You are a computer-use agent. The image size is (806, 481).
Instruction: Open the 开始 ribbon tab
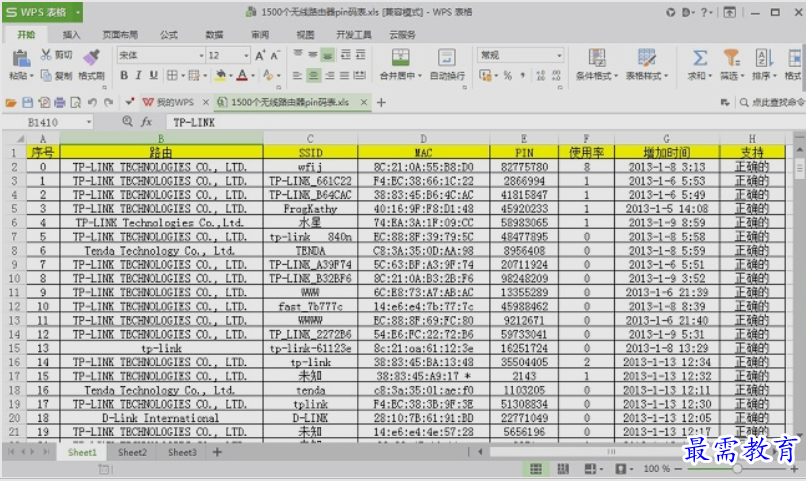26,34
